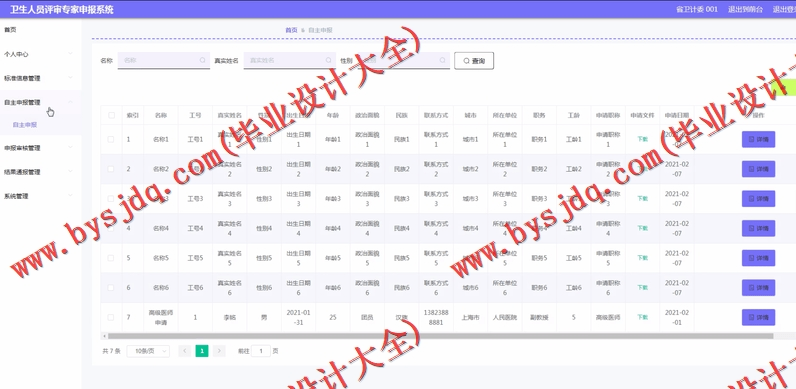Open 详情 for the 名称6 row

(758, 287)
